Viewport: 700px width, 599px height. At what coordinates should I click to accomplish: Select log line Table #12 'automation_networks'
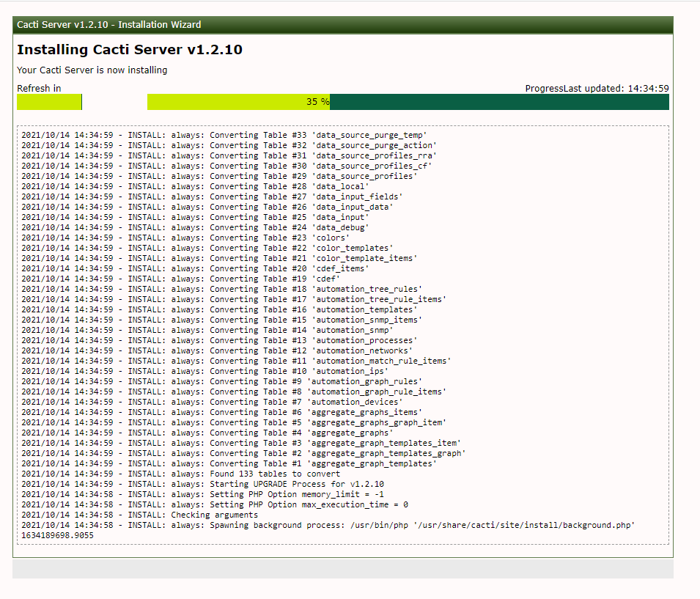(217, 350)
